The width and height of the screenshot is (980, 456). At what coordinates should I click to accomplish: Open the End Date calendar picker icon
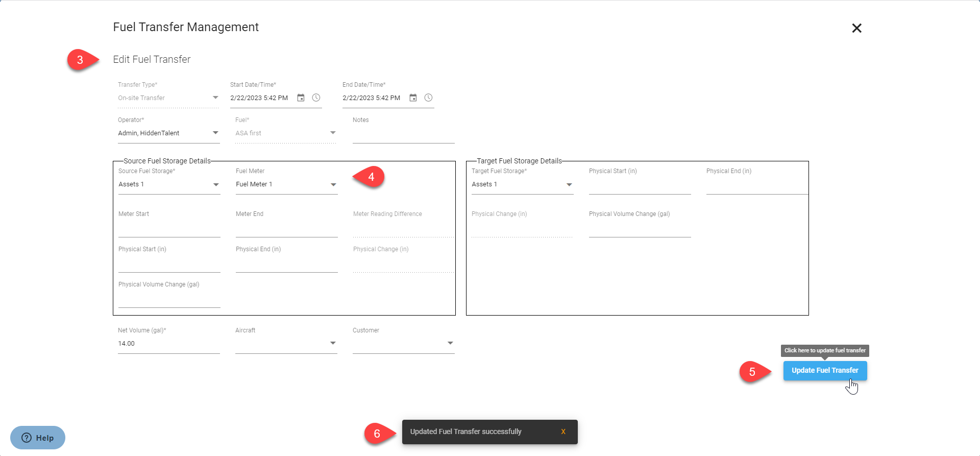(413, 98)
